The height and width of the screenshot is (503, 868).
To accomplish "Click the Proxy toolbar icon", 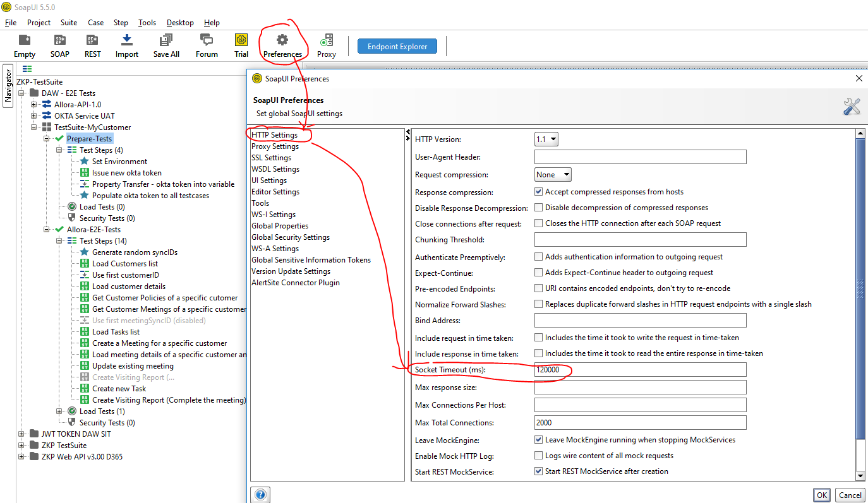I will (327, 46).
